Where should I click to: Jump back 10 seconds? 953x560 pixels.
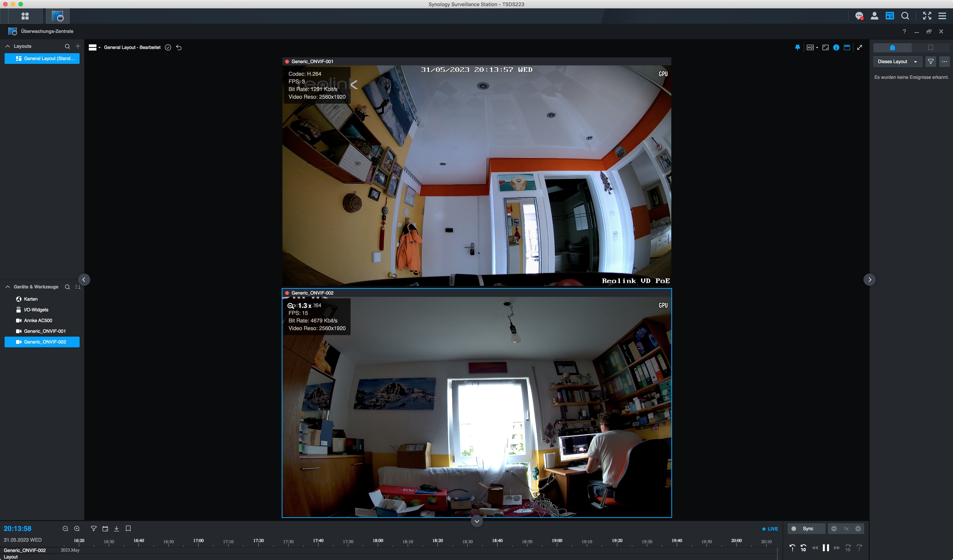(x=803, y=548)
